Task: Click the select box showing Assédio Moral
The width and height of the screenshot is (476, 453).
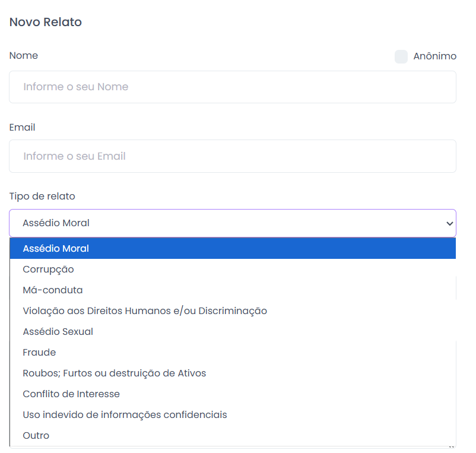Action: (x=226, y=223)
